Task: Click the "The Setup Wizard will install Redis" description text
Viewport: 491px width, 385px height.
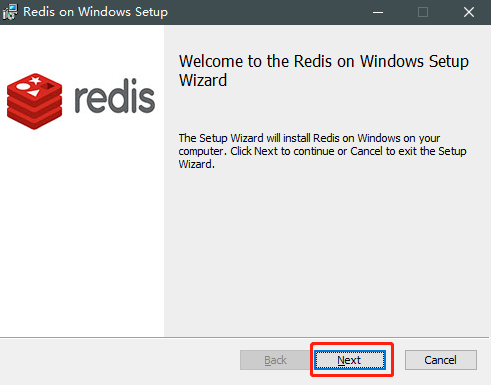Action: 322,151
